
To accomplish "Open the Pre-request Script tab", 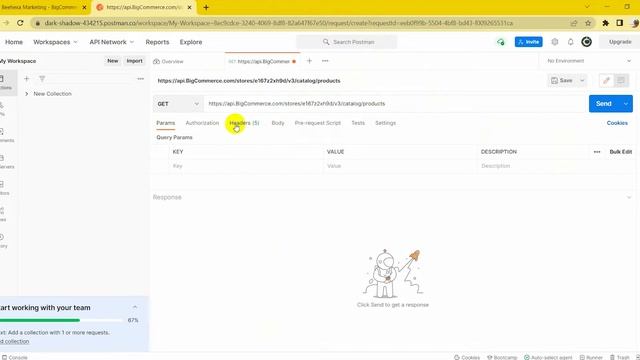I will tap(318, 123).
